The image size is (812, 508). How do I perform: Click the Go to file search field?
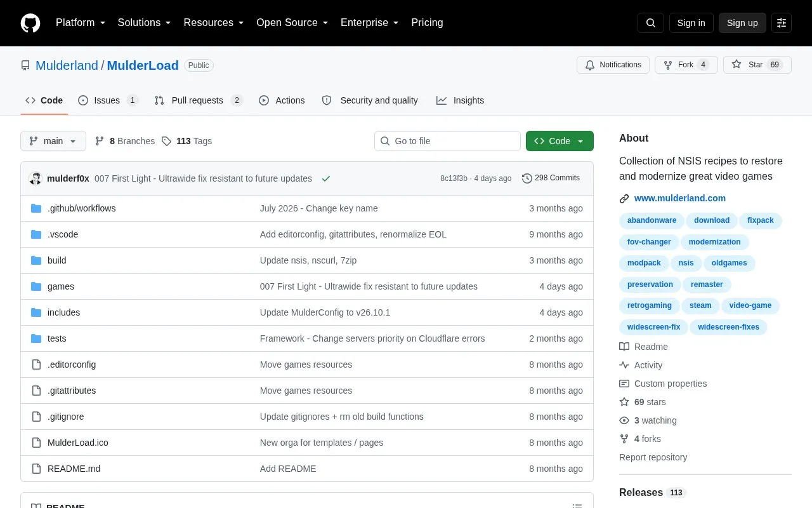[447, 141]
